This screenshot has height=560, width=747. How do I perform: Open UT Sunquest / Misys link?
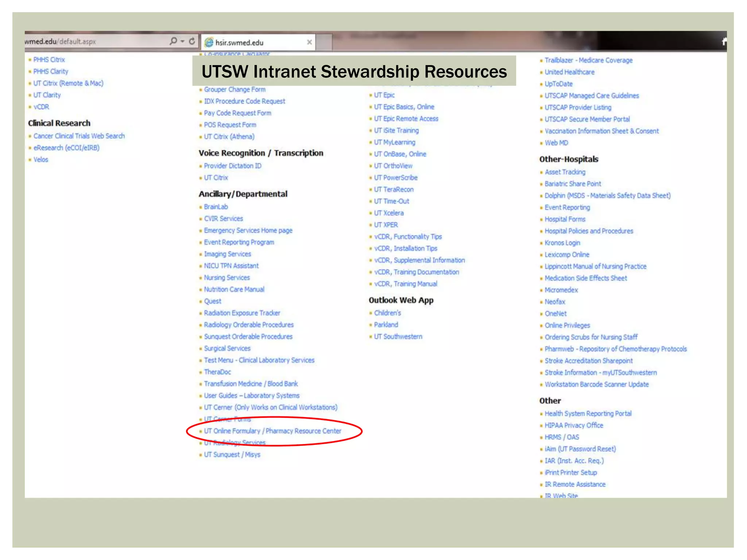coord(232,455)
